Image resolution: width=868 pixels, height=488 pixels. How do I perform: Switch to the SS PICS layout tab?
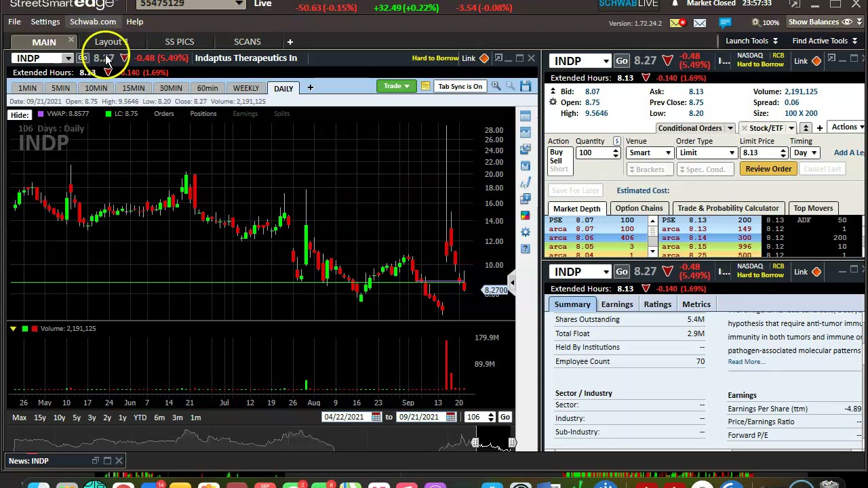pyautogui.click(x=180, y=42)
